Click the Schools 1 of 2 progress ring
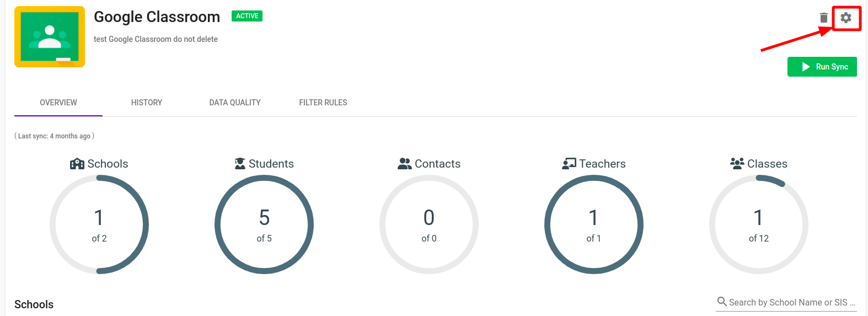 pyautogui.click(x=99, y=224)
